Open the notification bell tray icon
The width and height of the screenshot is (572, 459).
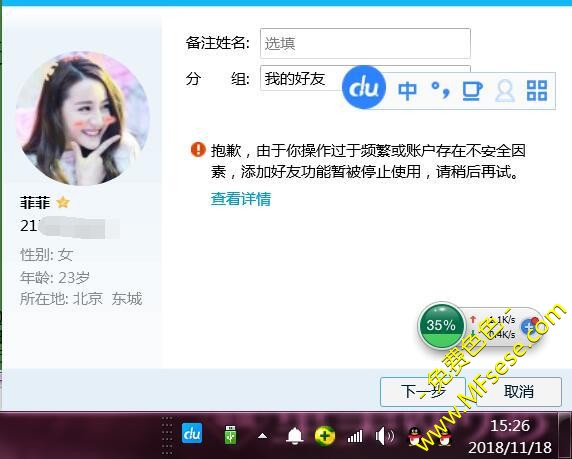pyautogui.click(x=294, y=435)
